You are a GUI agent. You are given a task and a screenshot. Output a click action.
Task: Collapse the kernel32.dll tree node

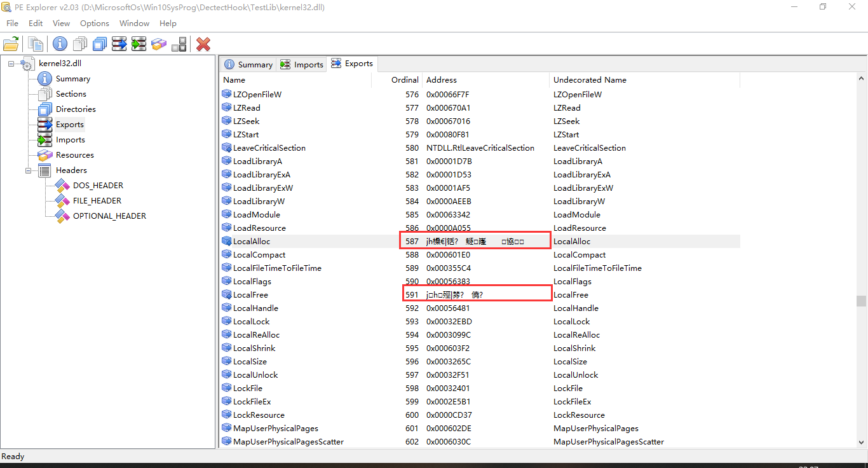click(x=10, y=63)
